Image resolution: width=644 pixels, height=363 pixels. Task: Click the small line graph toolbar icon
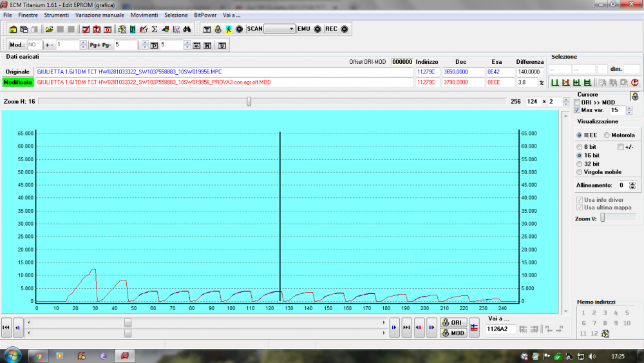click(x=176, y=29)
